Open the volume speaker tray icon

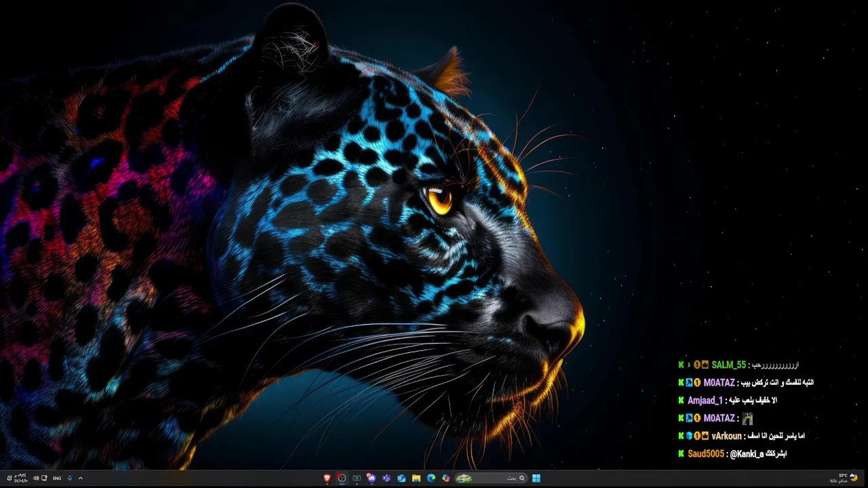[x=36, y=478]
